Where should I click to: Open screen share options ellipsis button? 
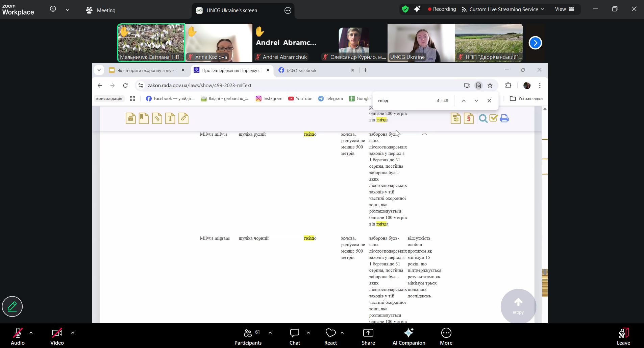288,10
